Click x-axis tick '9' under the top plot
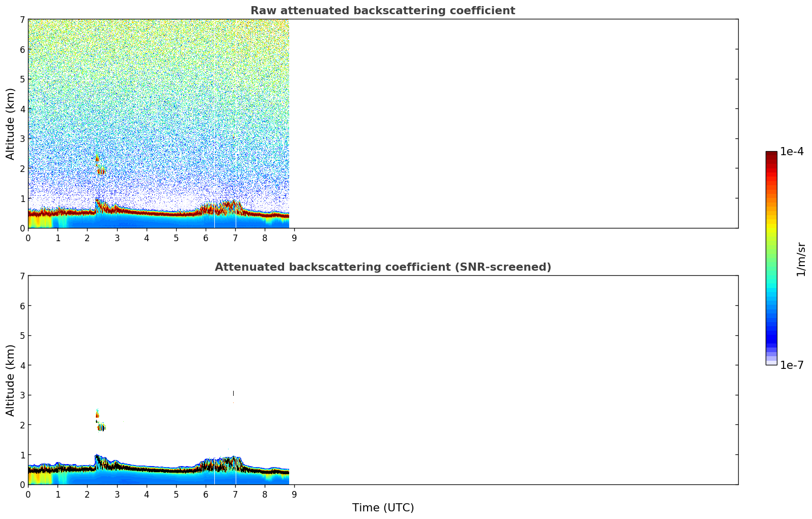This screenshot has height=519, width=812. pos(294,238)
